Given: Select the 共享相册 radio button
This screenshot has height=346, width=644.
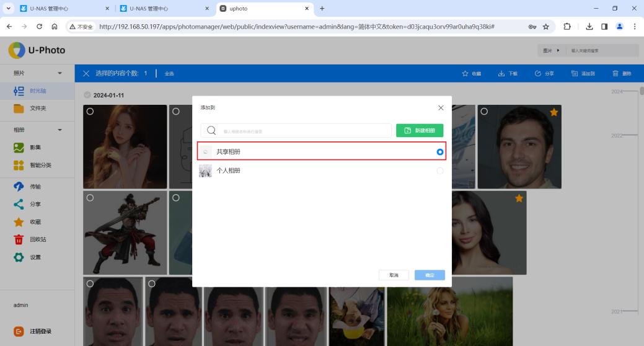Looking at the screenshot, I should [440, 152].
